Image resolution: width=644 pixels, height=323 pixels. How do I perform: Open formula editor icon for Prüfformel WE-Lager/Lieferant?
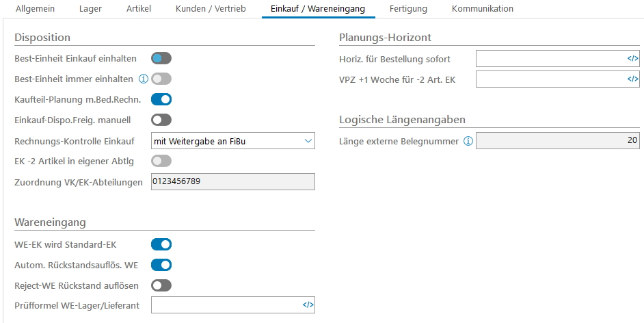tap(308, 305)
